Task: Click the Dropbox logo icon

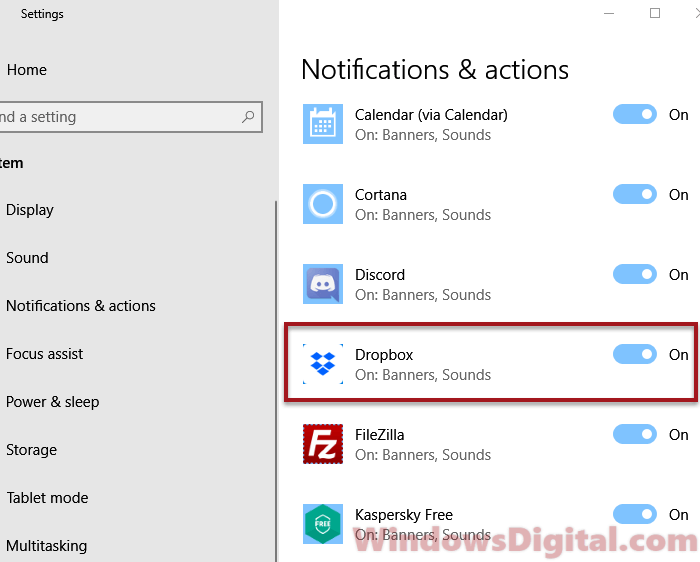Action: [x=323, y=364]
